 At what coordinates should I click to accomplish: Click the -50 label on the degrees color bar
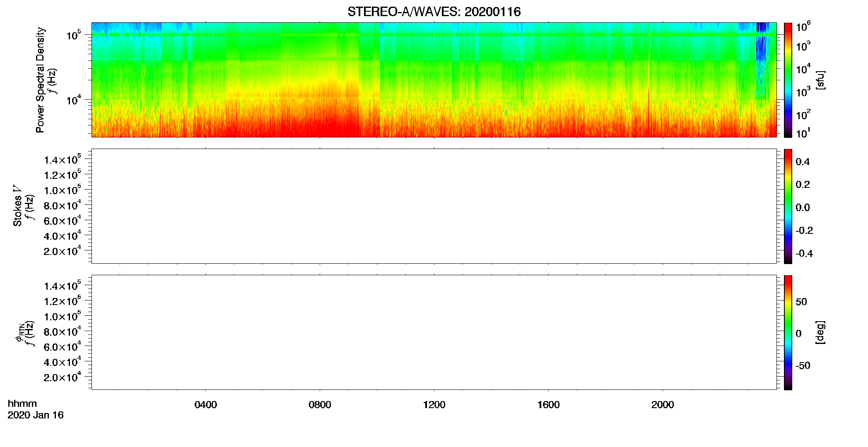click(803, 366)
